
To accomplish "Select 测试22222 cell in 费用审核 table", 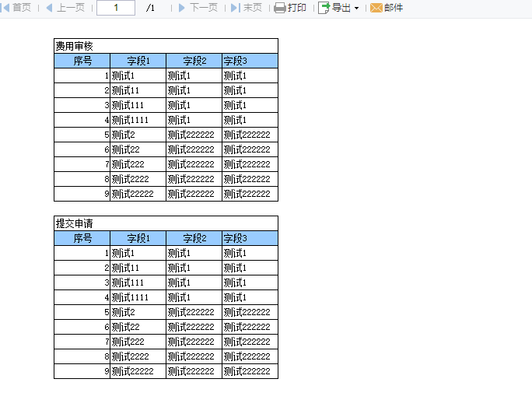I will click(x=138, y=194).
